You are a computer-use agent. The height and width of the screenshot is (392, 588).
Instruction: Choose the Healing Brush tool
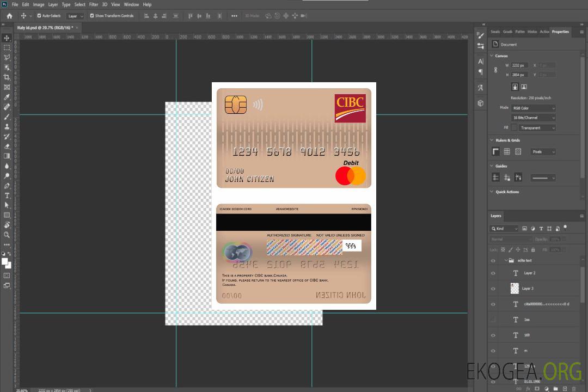pyautogui.click(x=7, y=107)
